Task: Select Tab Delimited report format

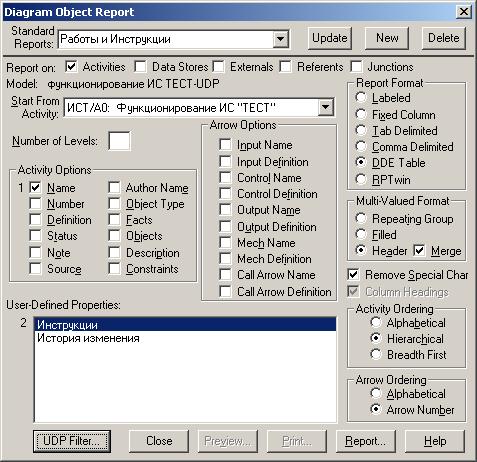Action: (x=361, y=130)
